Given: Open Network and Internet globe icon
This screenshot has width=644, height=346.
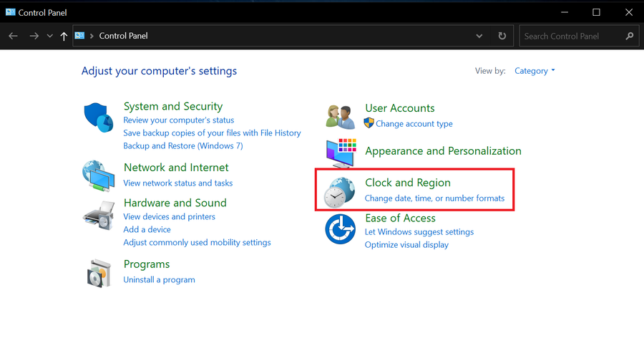Looking at the screenshot, I should [x=99, y=176].
